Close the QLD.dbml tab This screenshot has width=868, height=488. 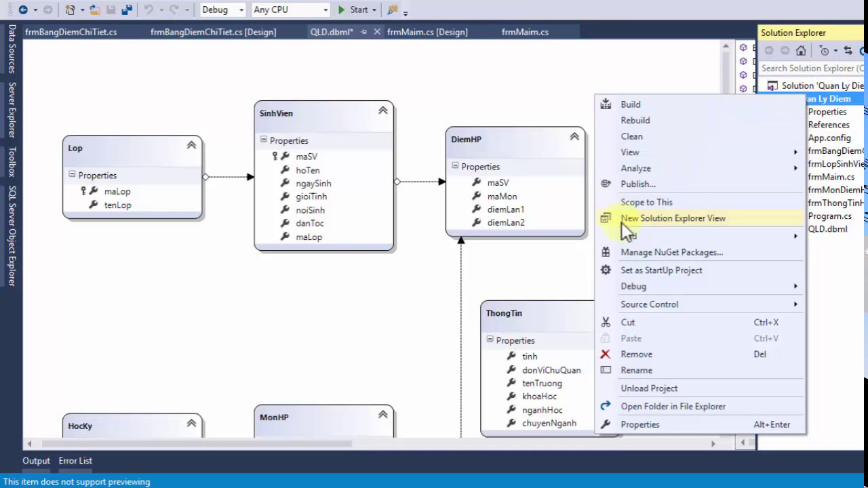377,32
